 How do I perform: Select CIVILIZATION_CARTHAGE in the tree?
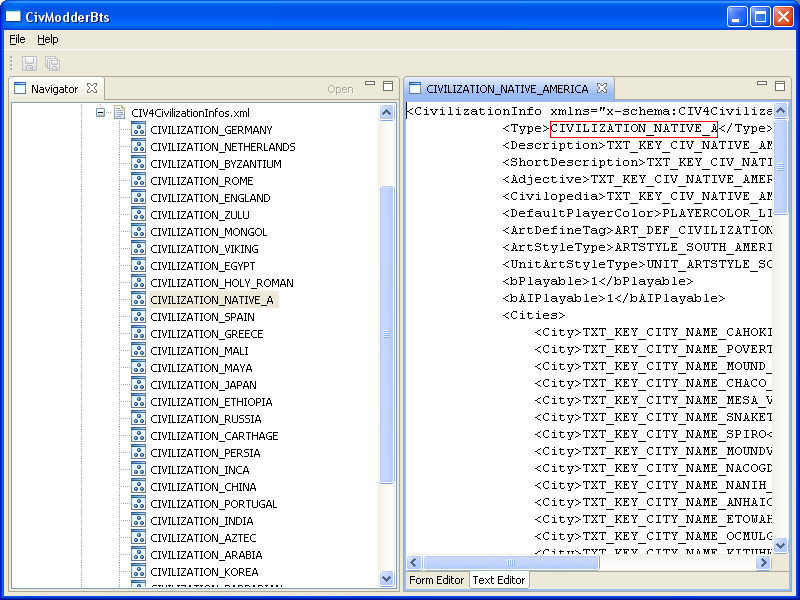tap(214, 436)
